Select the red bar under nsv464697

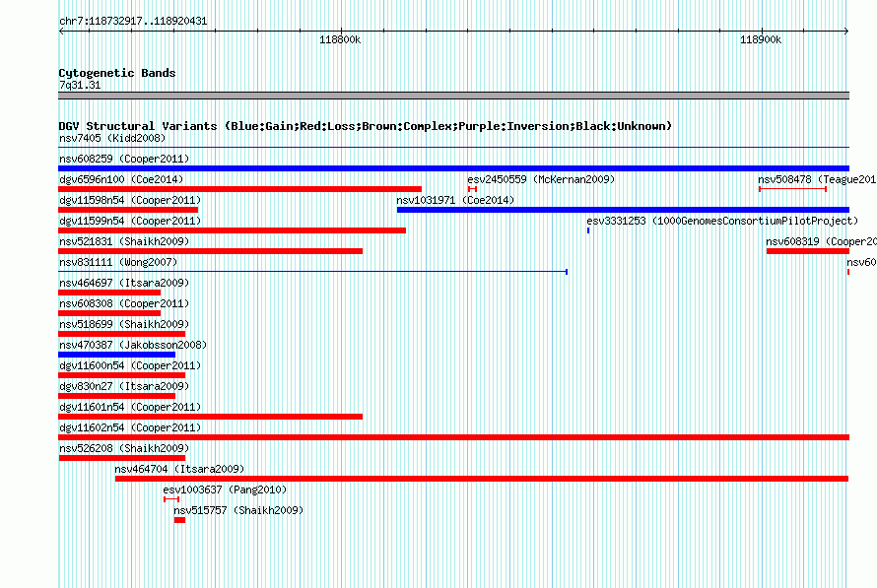pos(109,293)
